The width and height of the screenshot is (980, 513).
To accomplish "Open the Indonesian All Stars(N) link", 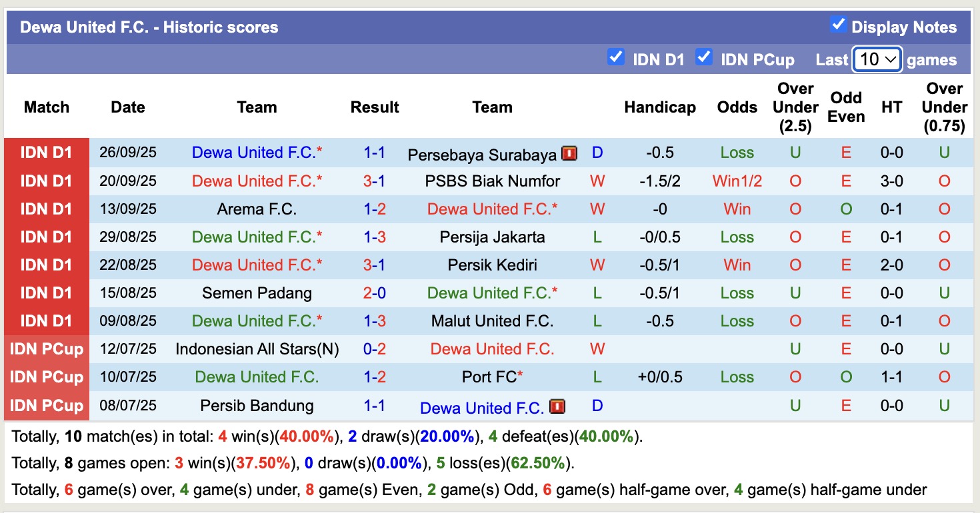I will coord(257,348).
